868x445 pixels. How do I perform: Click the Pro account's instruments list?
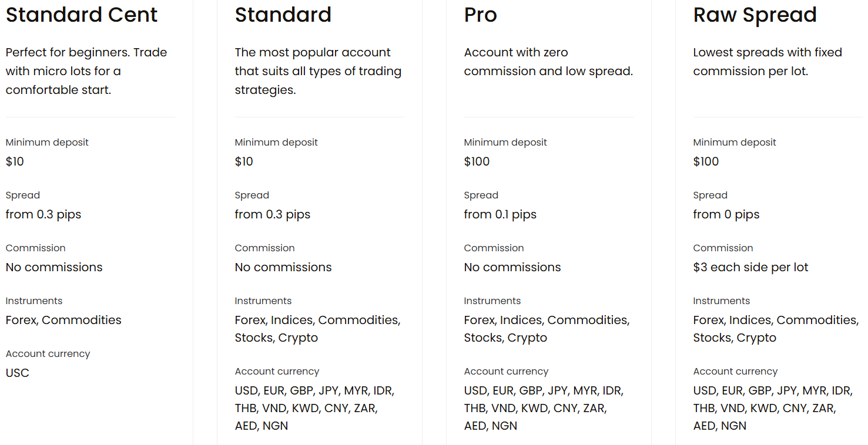[547, 329]
